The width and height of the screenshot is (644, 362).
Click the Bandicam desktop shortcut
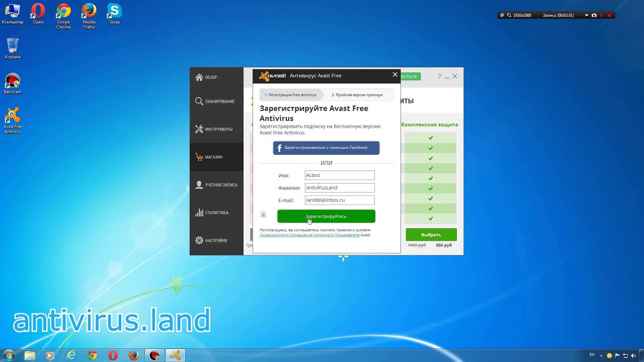(13, 83)
